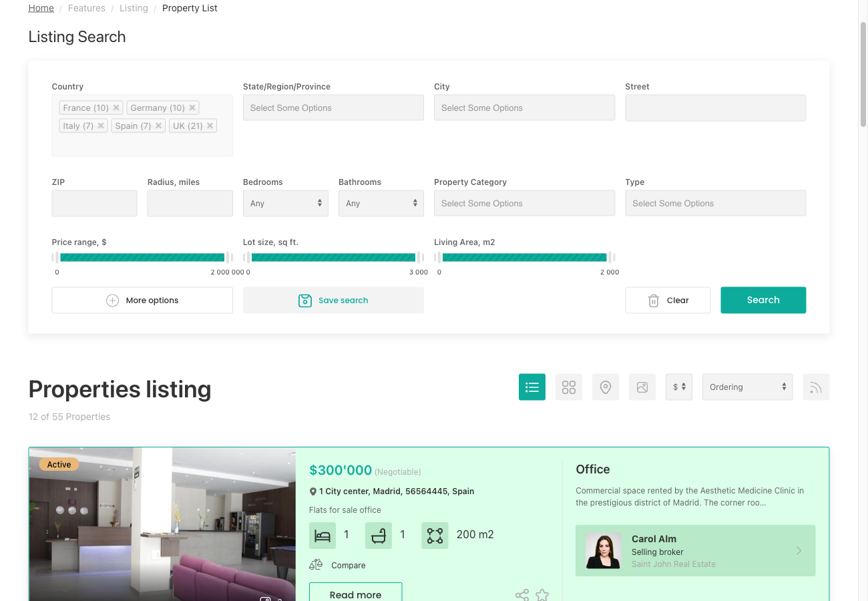Viewport: 868px width, 601px height.
Task: Open the Bedrooms dropdown
Action: (x=285, y=203)
